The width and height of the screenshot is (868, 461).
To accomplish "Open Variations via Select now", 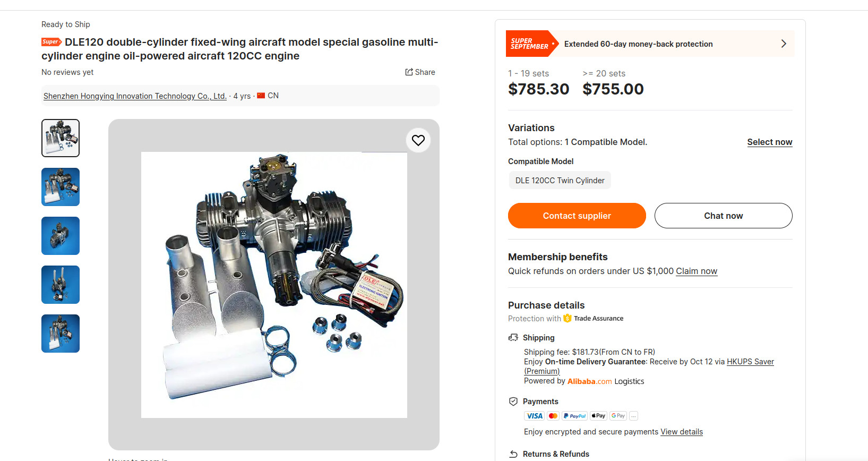I will coord(770,142).
